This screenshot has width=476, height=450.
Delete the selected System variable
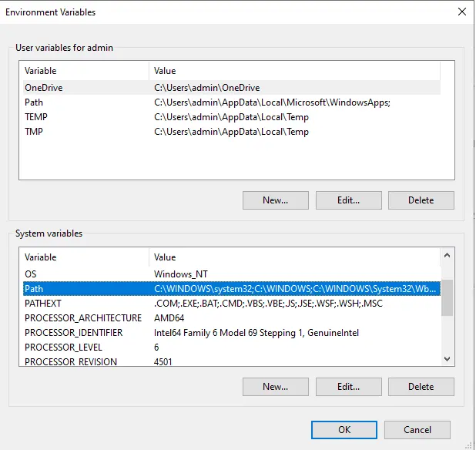pyautogui.click(x=421, y=386)
